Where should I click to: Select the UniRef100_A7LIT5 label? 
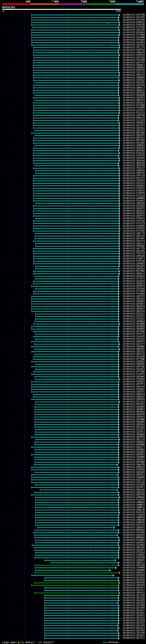pyautogui.click(x=134, y=47)
